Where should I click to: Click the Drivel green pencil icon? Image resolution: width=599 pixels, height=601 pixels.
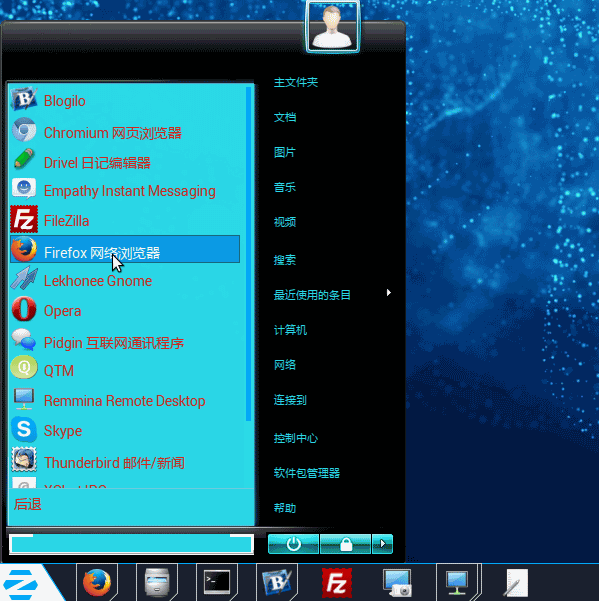point(24,159)
